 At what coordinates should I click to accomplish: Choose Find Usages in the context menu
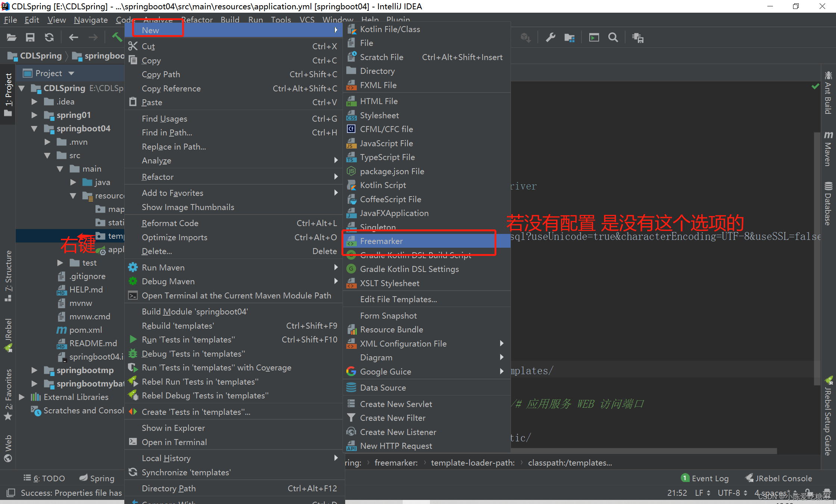click(234, 119)
